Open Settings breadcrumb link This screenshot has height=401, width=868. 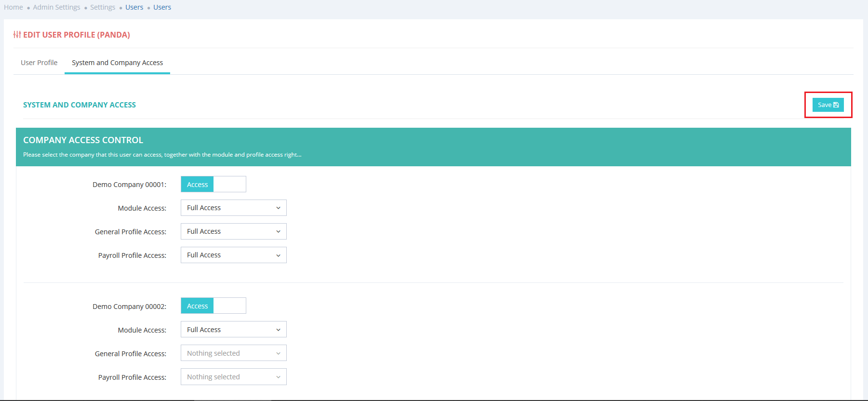click(103, 7)
